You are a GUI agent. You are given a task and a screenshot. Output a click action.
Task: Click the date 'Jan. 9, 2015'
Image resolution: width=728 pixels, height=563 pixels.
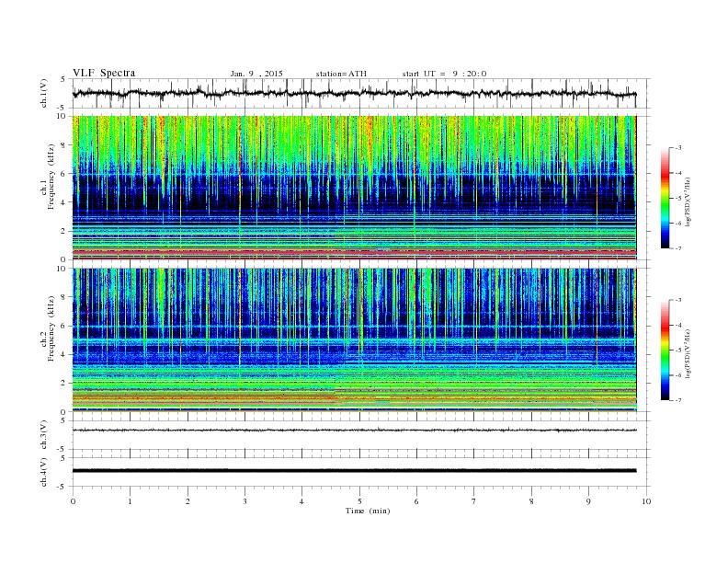click(256, 74)
